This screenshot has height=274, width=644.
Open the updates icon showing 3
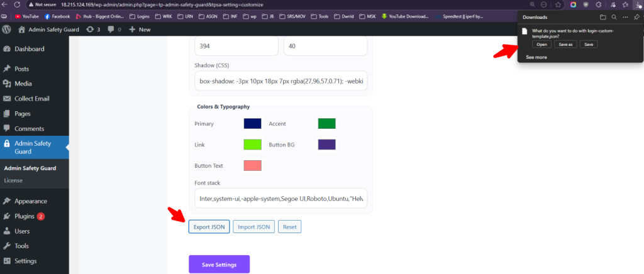(91, 29)
